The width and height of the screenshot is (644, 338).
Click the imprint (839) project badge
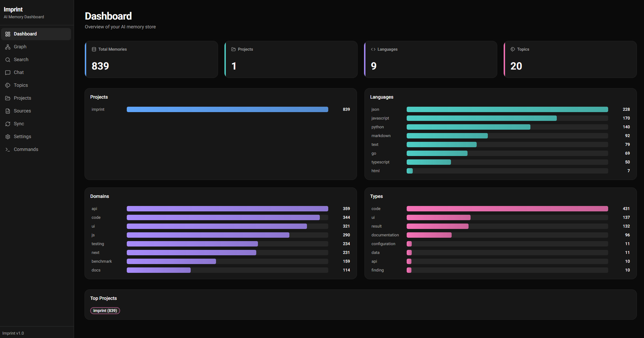[x=105, y=311]
